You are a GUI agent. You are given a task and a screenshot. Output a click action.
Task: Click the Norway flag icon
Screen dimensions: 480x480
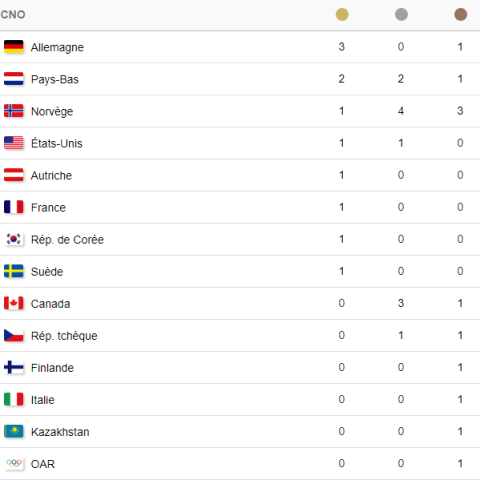tap(14, 111)
